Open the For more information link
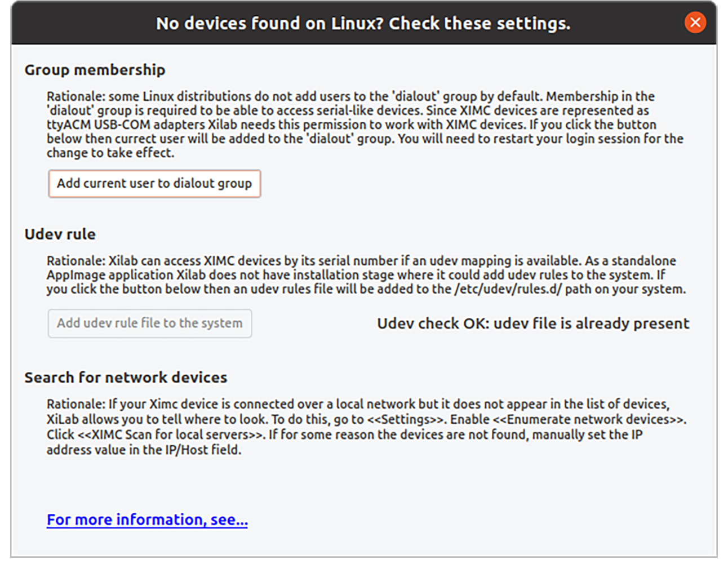Screen dimensions: 728x568 tap(147, 520)
